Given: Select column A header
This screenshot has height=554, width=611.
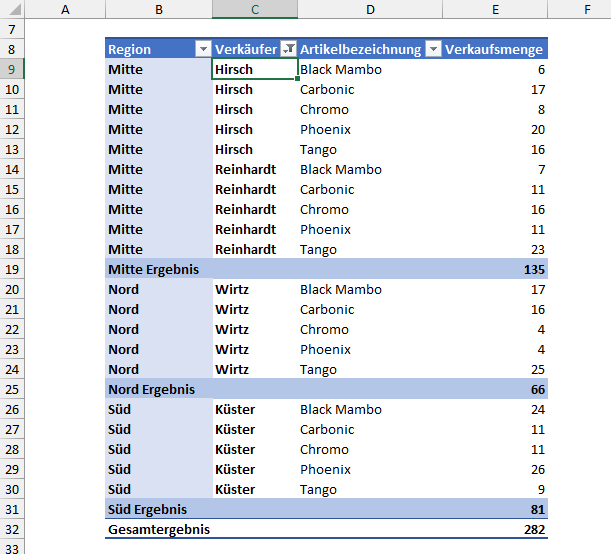Looking at the screenshot, I should [65, 10].
